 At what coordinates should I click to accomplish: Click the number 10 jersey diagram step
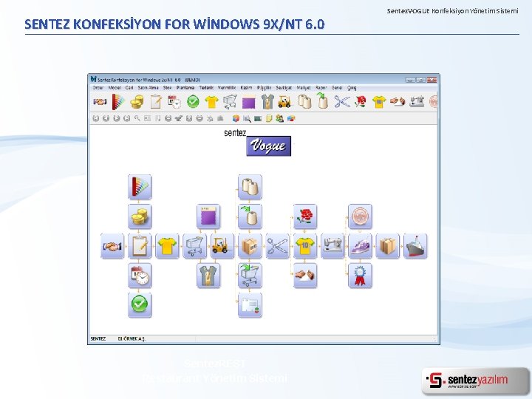(x=305, y=246)
